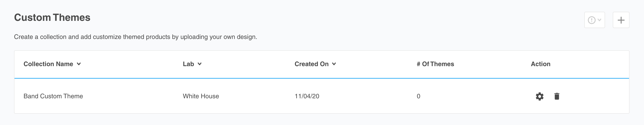The height and width of the screenshot is (125, 644).
Task: Expand the Lab column sort arrow
Action: 200,64
